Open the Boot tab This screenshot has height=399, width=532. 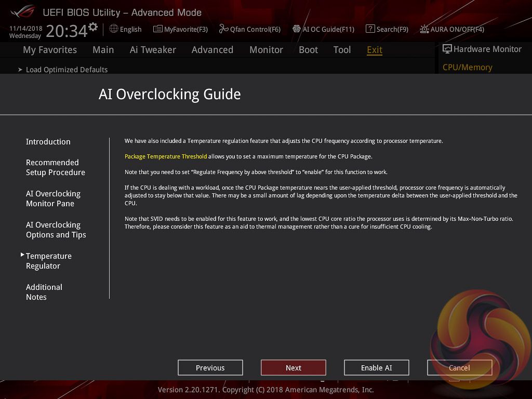point(308,50)
